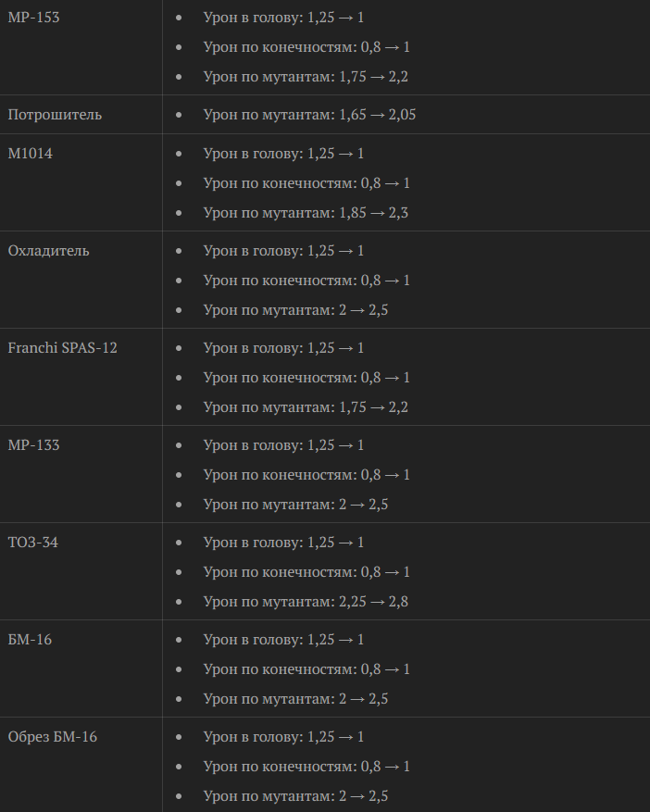
Task: Select Обрез БМ-16 limb damage line
Action: pyautogui.click(x=306, y=767)
